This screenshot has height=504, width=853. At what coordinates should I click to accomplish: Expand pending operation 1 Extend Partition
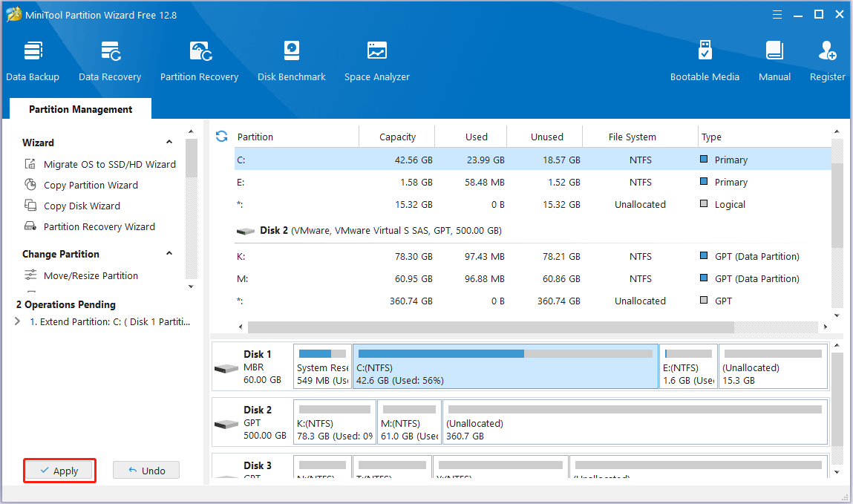point(17,321)
